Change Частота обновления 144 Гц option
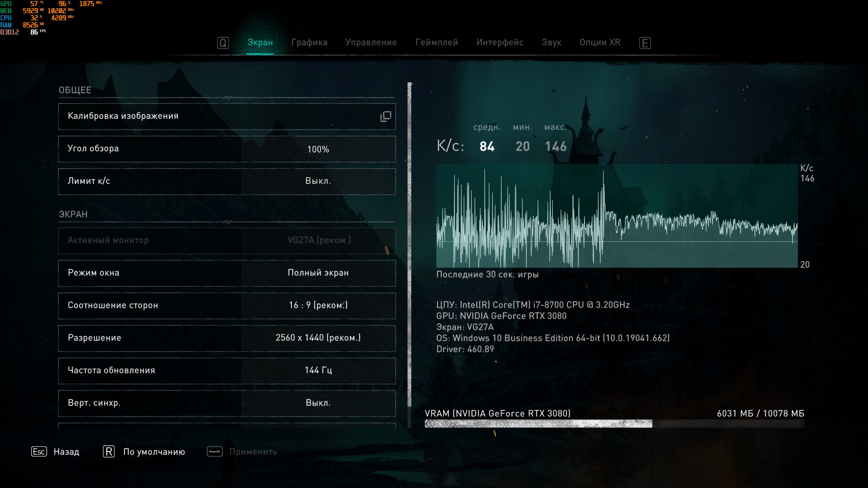 pos(318,370)
